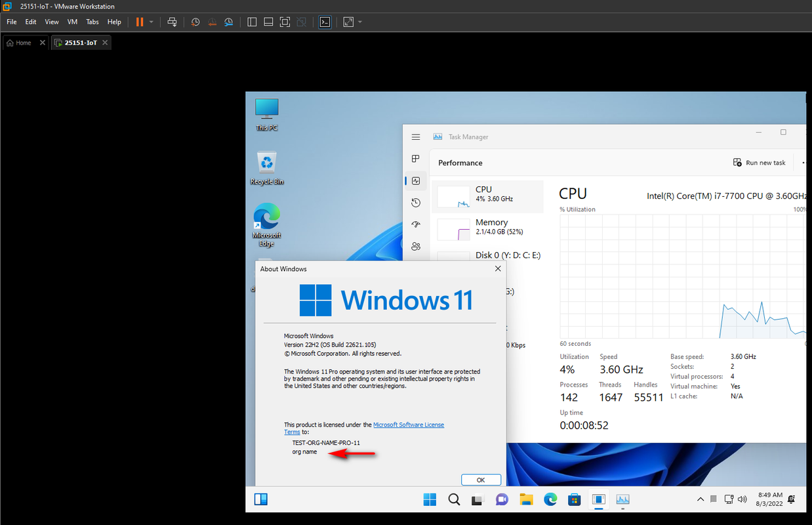Image resolution: width=812 pixels, height=525 pixels.
Task: Open the Windows Start menu
Action: coord(430,499)
